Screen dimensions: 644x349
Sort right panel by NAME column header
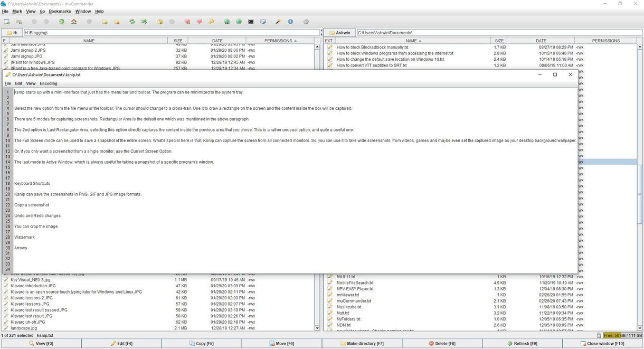(413, 41)
